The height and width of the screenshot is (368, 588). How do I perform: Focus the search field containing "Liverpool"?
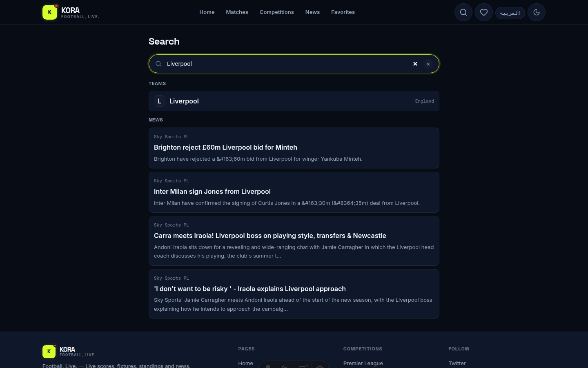(294, 64)
